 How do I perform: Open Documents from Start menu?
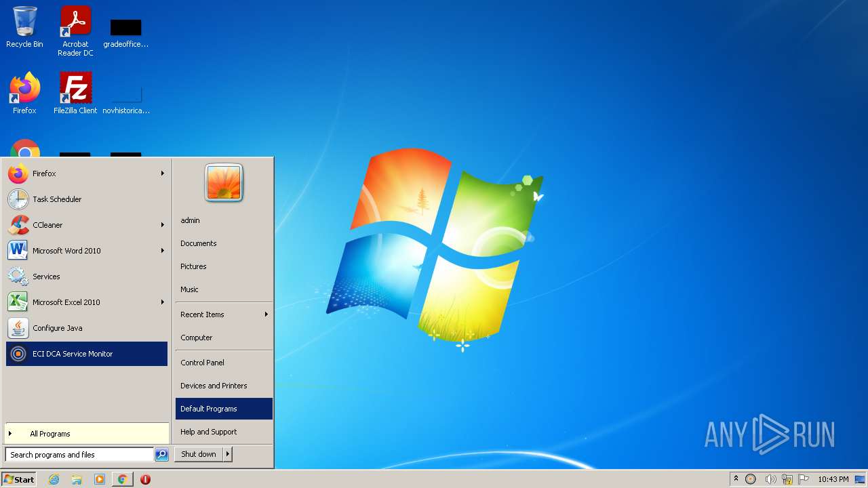224,243
